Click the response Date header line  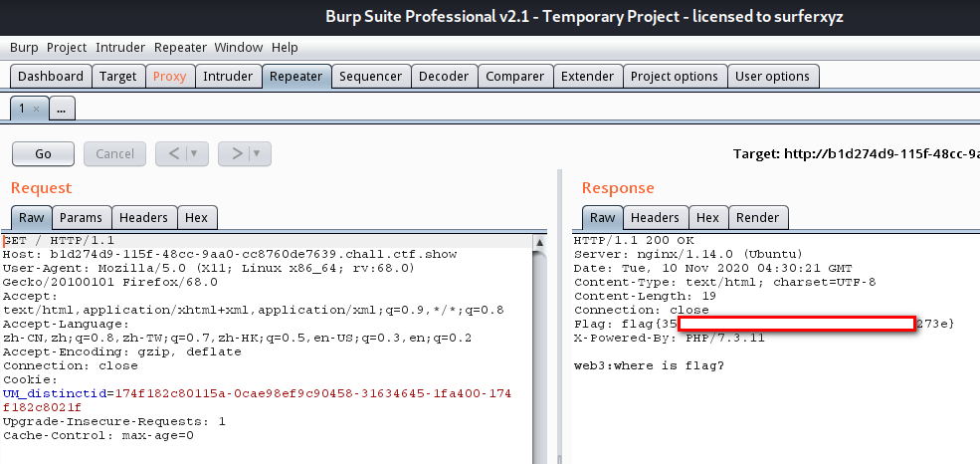(x=711, y=268)
